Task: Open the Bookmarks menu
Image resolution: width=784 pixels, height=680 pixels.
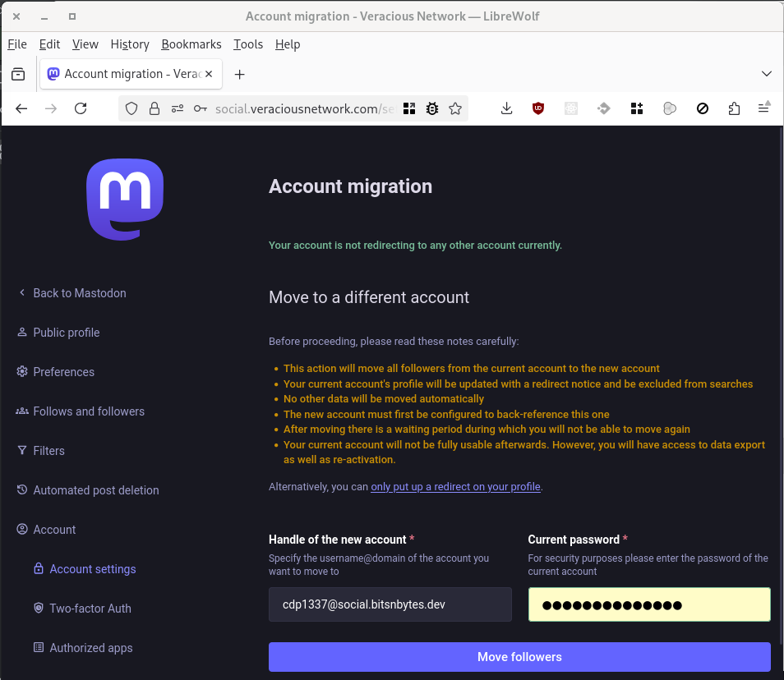Action: [191, 44]
